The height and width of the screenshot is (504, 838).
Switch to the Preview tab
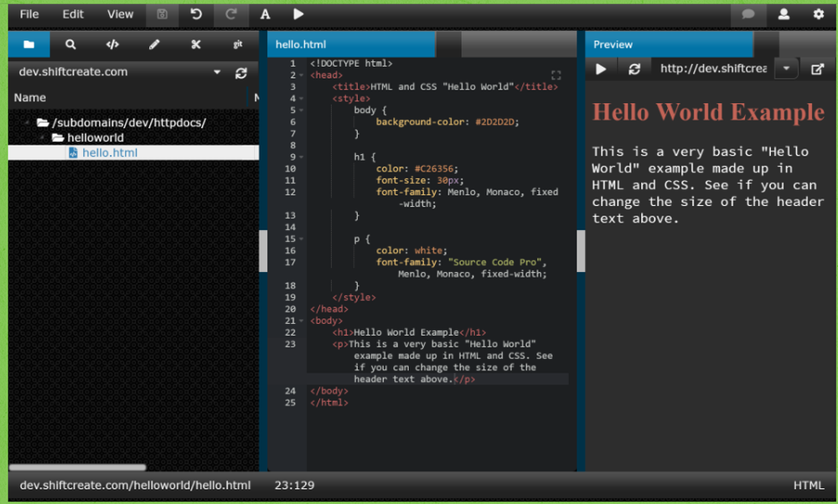point(669,44)
